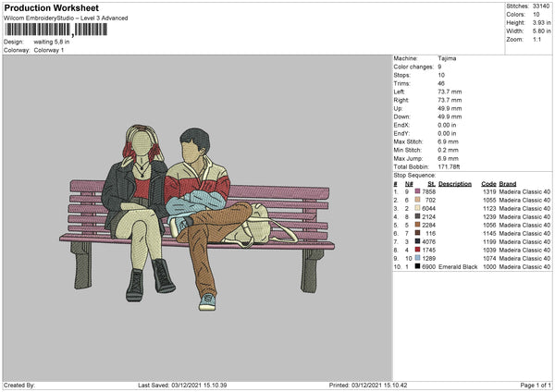Click the Stitches count 33140
This screenshot has width=555, height=392.
(541, 7)
